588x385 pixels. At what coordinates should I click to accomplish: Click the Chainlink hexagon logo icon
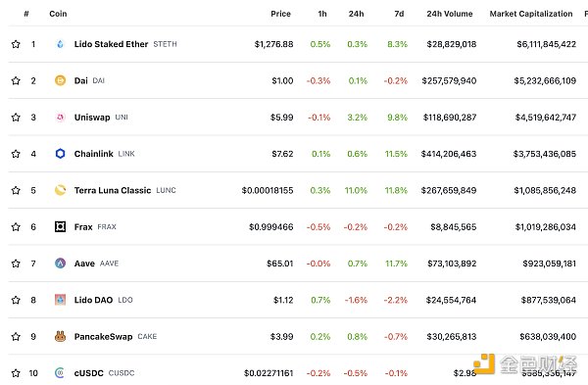[60, 154]
